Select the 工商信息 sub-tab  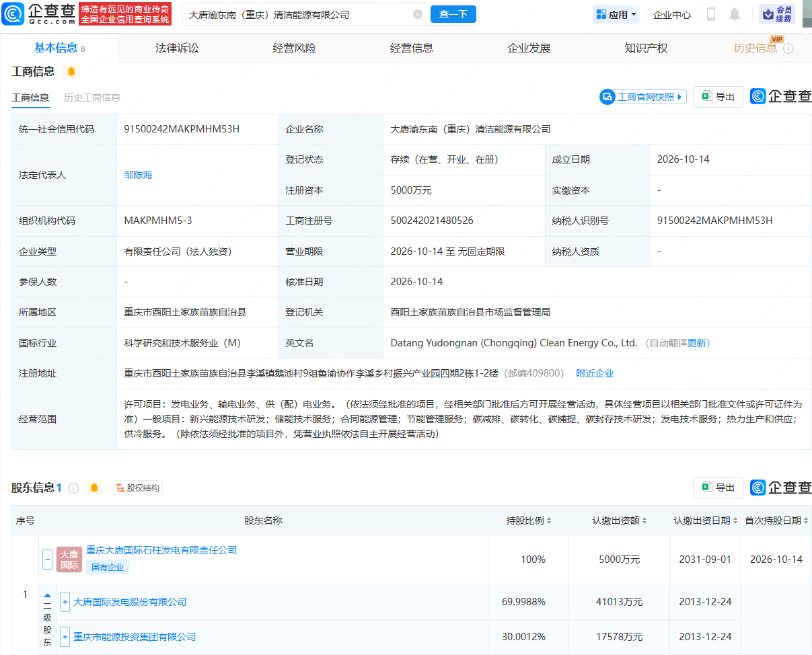tap(30, 98)
